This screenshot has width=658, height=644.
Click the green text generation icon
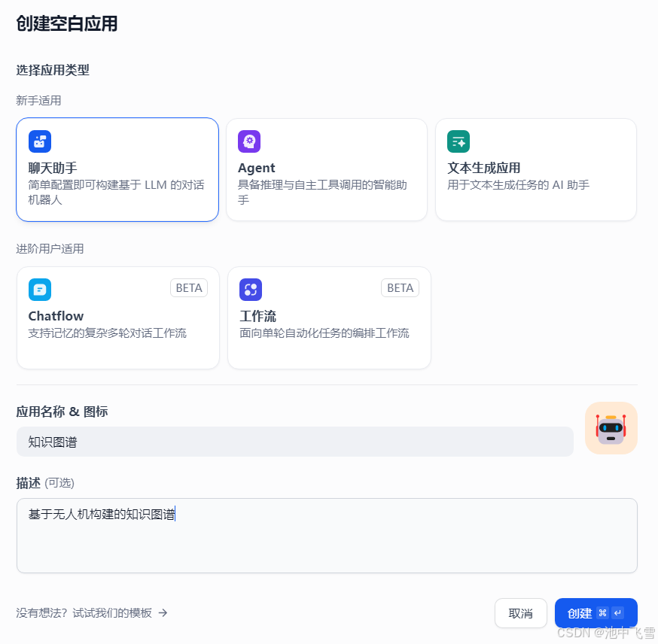(458, 141)
